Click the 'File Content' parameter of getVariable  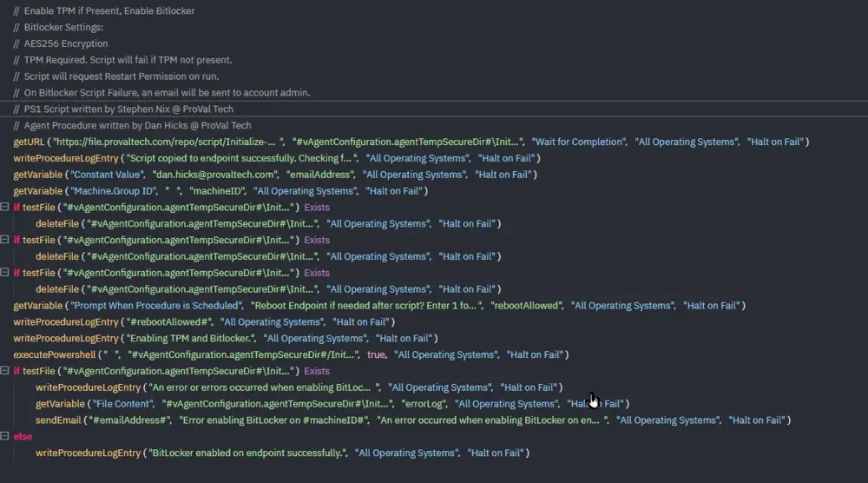click(122, 404)
